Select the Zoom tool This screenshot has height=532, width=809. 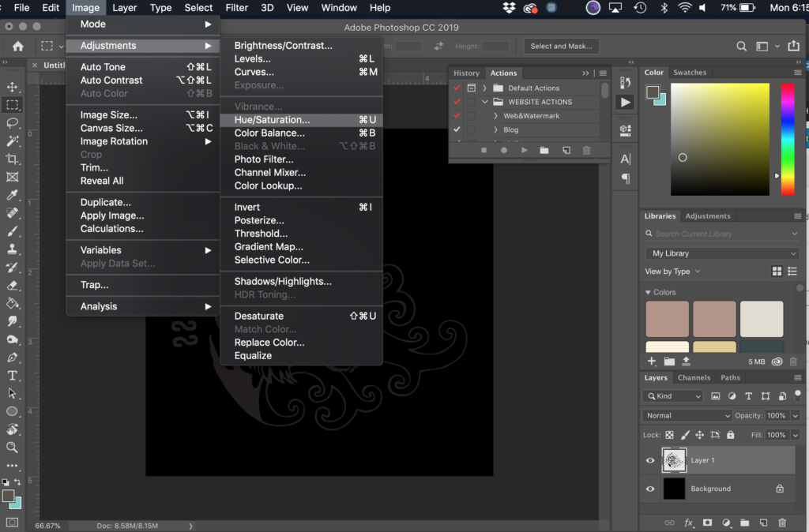pyautogui.click(x=13, y=448)
